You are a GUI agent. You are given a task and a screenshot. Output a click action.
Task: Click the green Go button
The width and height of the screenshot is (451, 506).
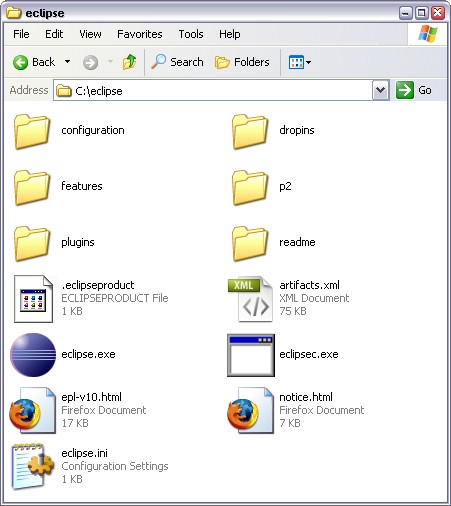414,90
